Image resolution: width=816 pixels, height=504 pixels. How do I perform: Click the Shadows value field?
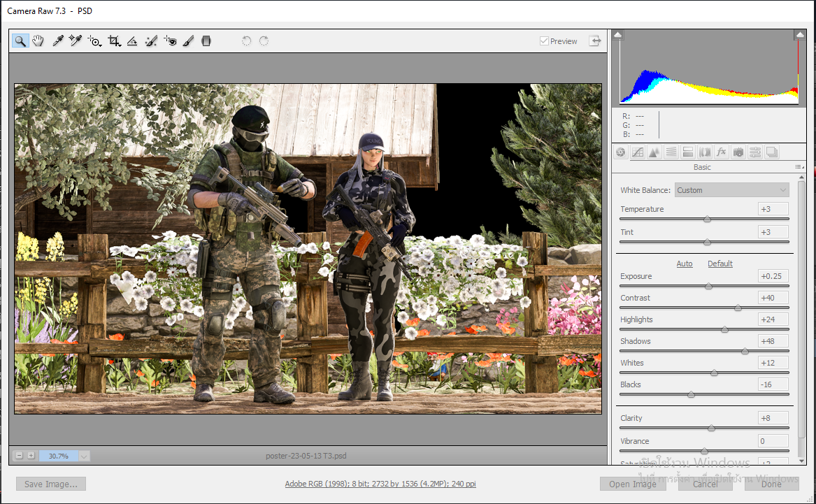coord(773,341)
